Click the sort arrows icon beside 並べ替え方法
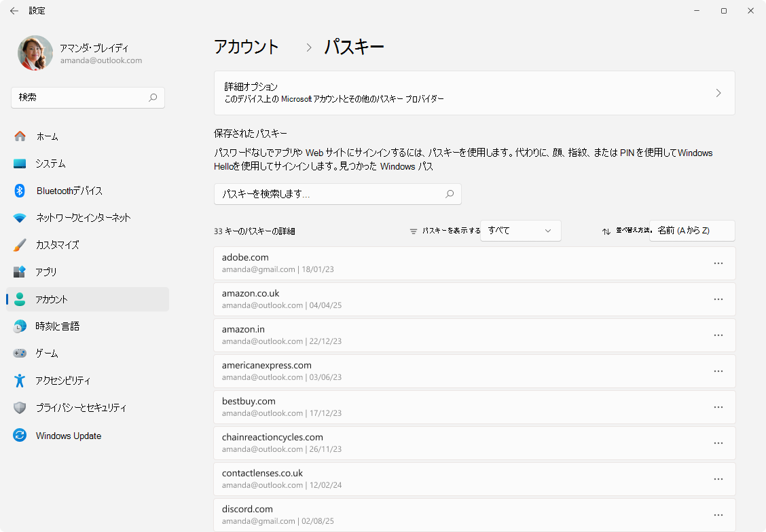The height and width of the screenshot is (532, 766). 606,231
